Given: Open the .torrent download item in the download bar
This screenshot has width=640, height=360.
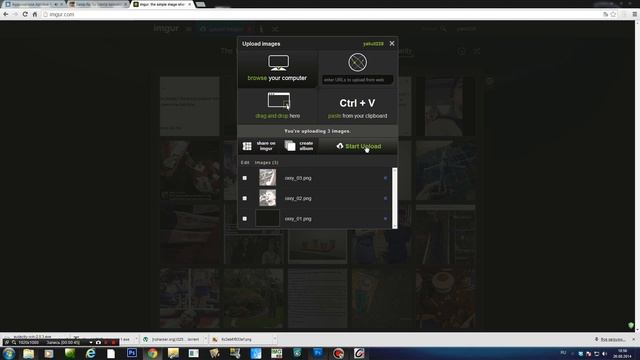Looking at the screenshot, I should pyautogui.click(x=172, y=339).
